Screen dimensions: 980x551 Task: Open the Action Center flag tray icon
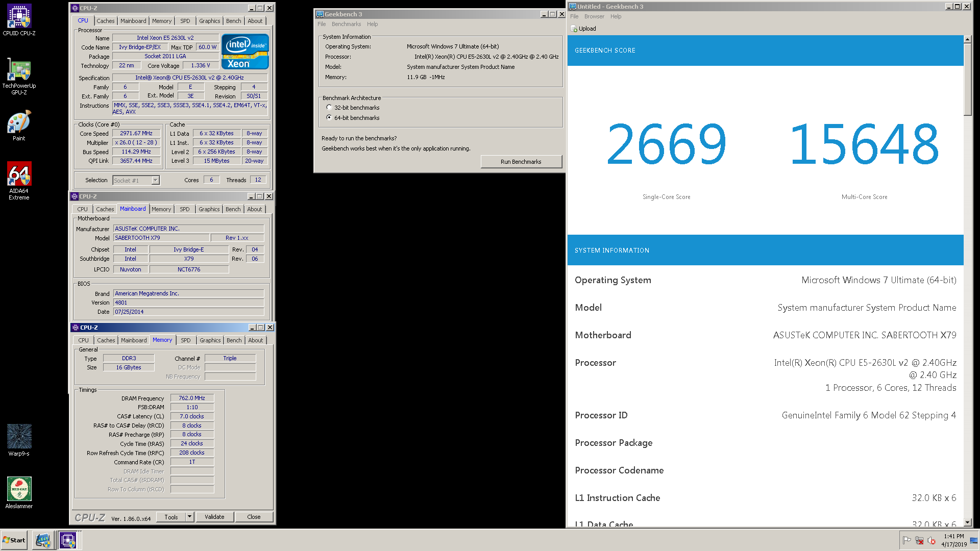click(906, 540)
